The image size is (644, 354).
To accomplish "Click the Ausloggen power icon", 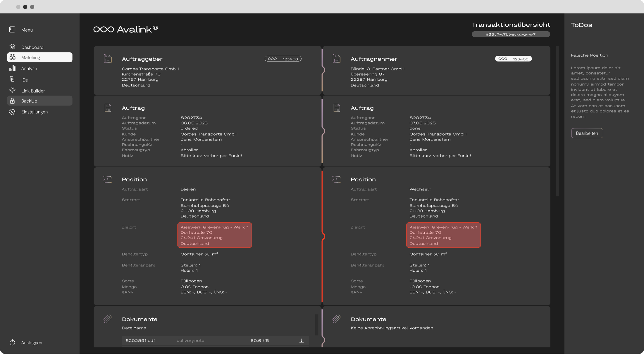I will coord(12,342).
